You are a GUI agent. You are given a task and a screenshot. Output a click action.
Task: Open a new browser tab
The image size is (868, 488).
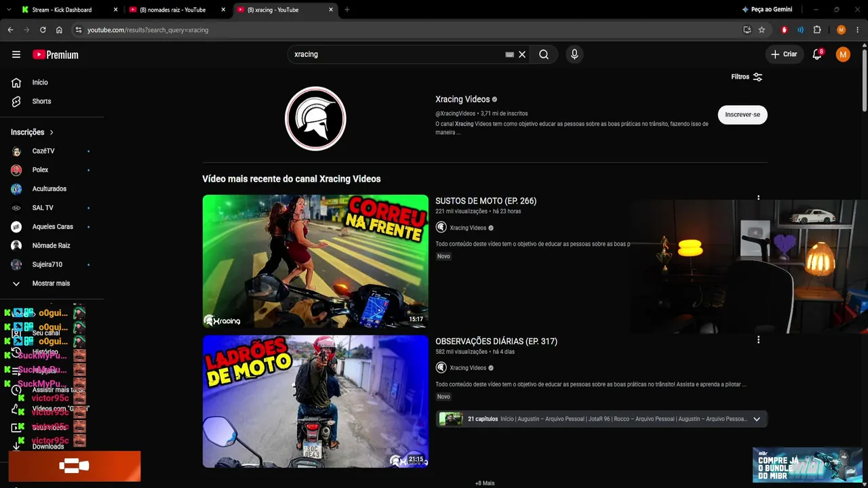point(347,9)
